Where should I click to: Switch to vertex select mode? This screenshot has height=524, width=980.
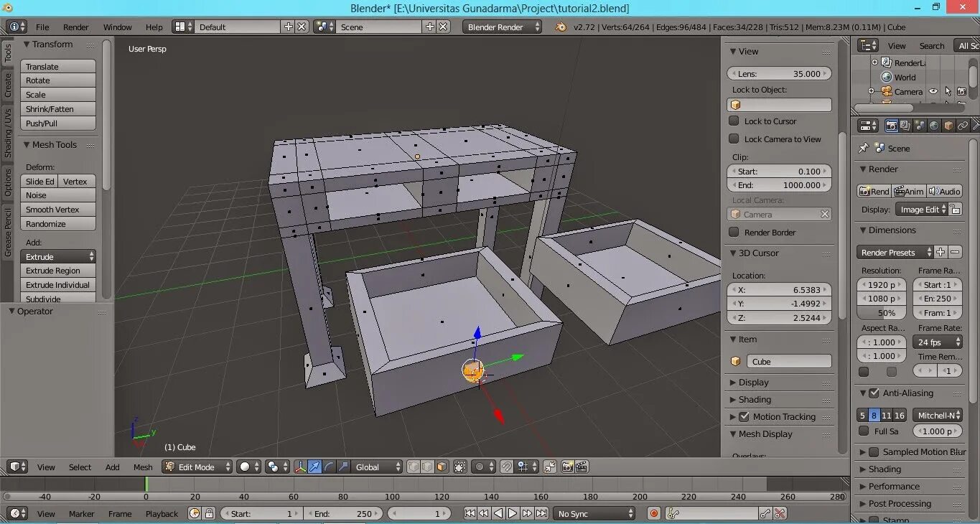pyautogui.click(x=414, y=467)
